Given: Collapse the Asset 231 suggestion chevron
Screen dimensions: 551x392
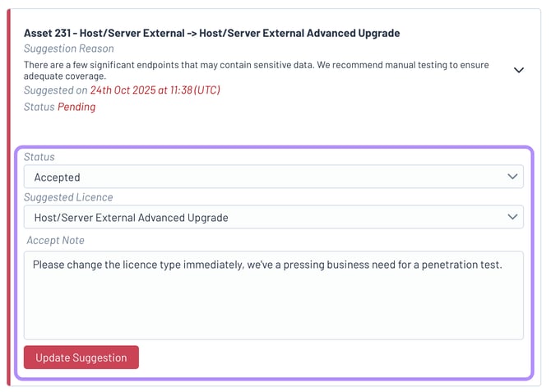Looking at the screenshot, I should (518, 71).
